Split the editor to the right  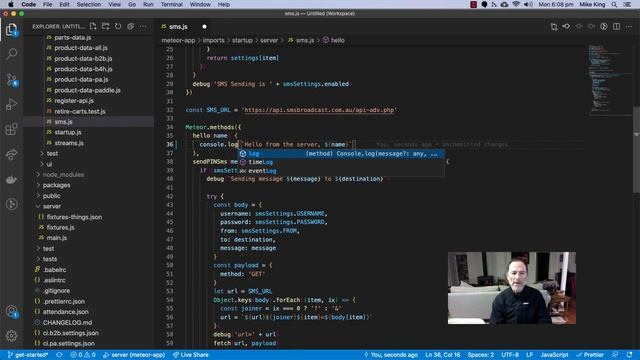[616, 27]
